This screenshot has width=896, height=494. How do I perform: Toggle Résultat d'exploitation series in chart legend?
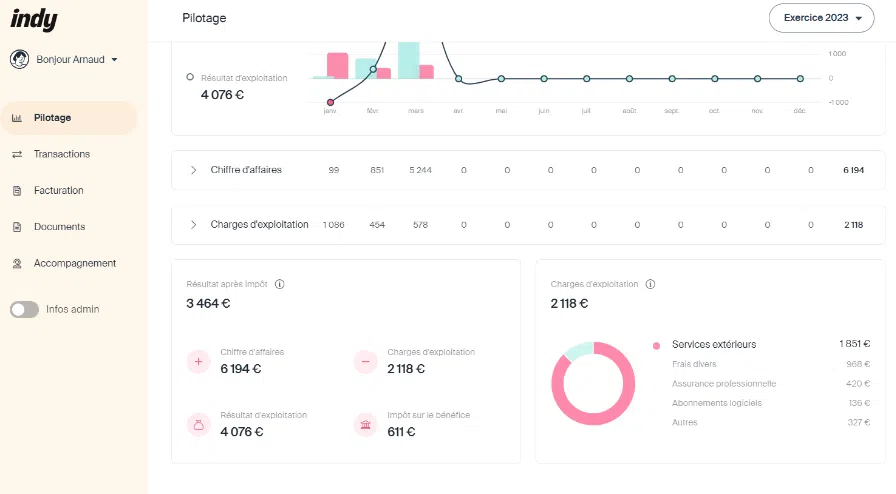[190, 77]
